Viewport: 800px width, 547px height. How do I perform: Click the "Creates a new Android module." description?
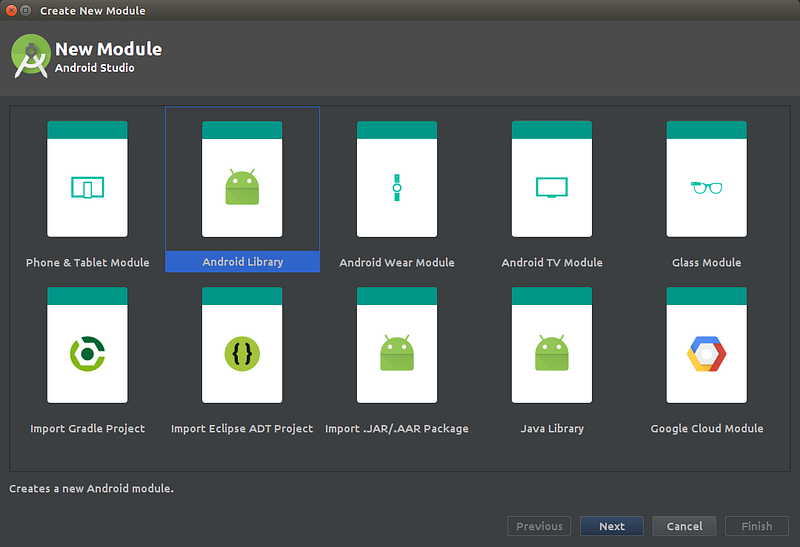point(91,489)
